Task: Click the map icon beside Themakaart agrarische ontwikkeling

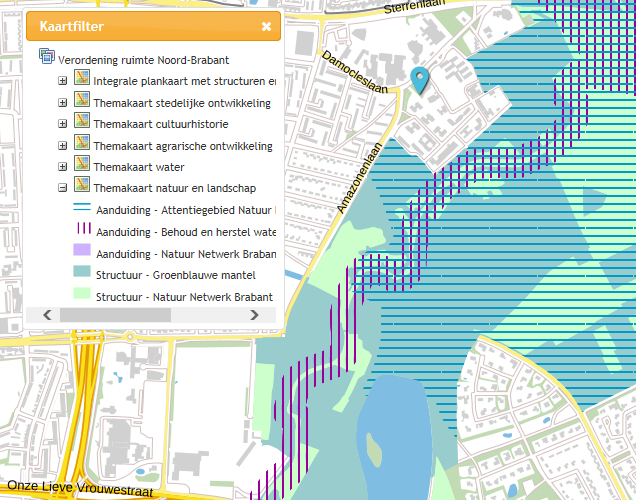Action: tap(82, 145)
